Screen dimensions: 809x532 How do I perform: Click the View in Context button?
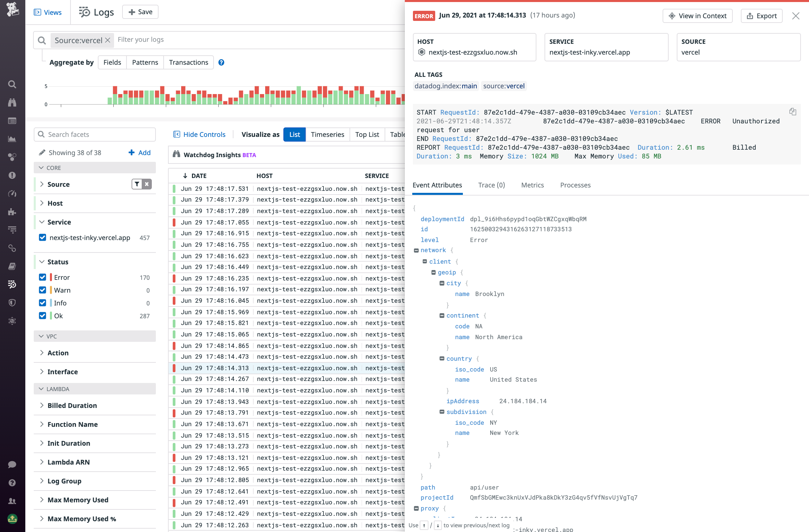tap(697, 16)
